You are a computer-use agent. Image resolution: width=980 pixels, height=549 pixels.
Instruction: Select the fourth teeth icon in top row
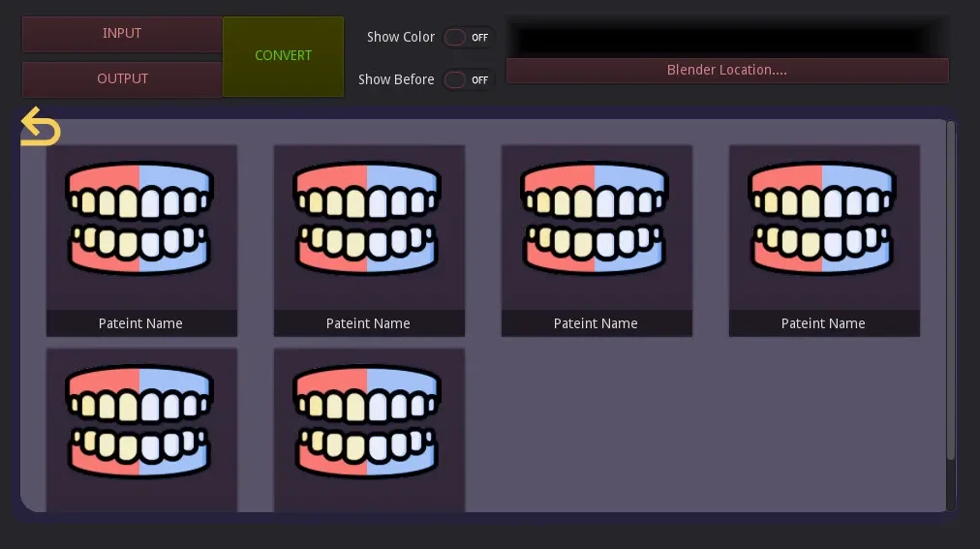[823, 220]
